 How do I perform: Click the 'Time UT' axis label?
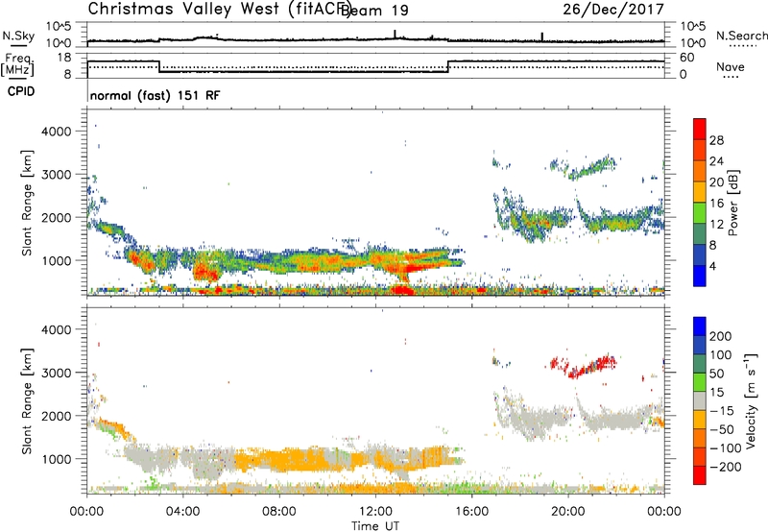(x=375, y=525)
